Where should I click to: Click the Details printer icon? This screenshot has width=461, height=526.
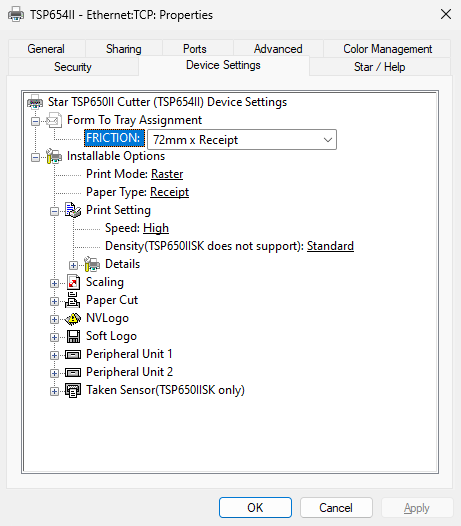92,264
